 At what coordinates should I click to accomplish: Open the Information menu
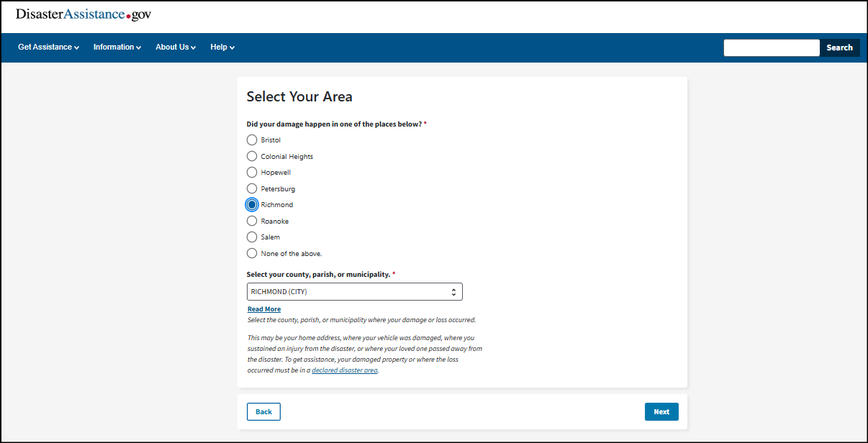tap(117, 47)
